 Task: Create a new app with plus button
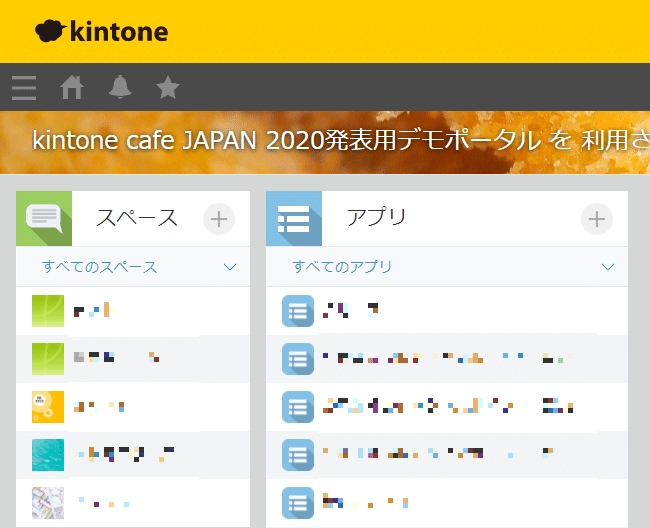(x=597, y=219)
